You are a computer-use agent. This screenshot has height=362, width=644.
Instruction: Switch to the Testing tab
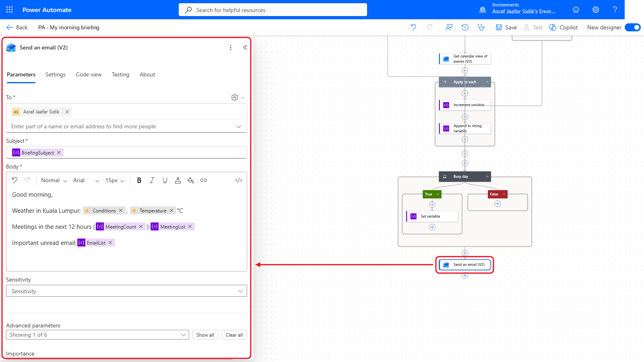point(121,74)
